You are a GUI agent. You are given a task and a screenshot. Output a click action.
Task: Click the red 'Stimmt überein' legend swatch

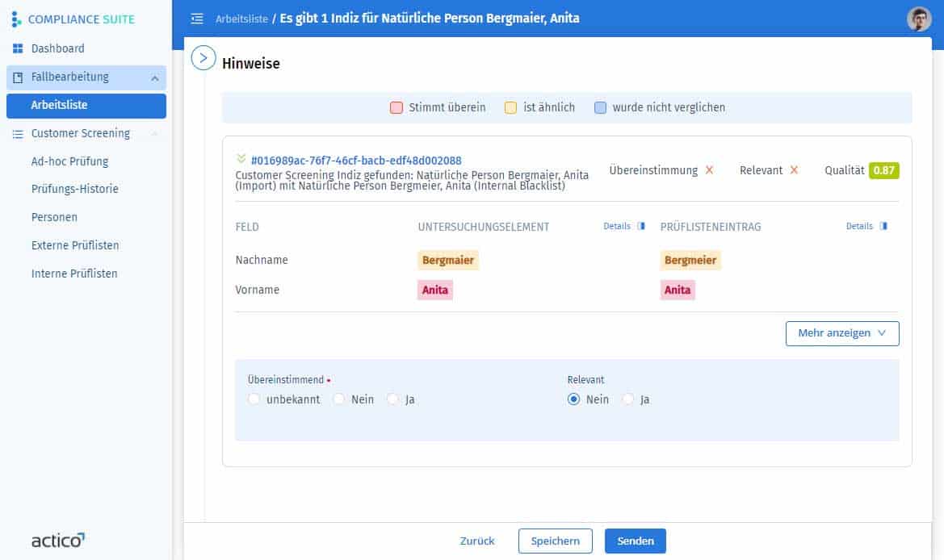pyautogui.click(x=396, y=107)
